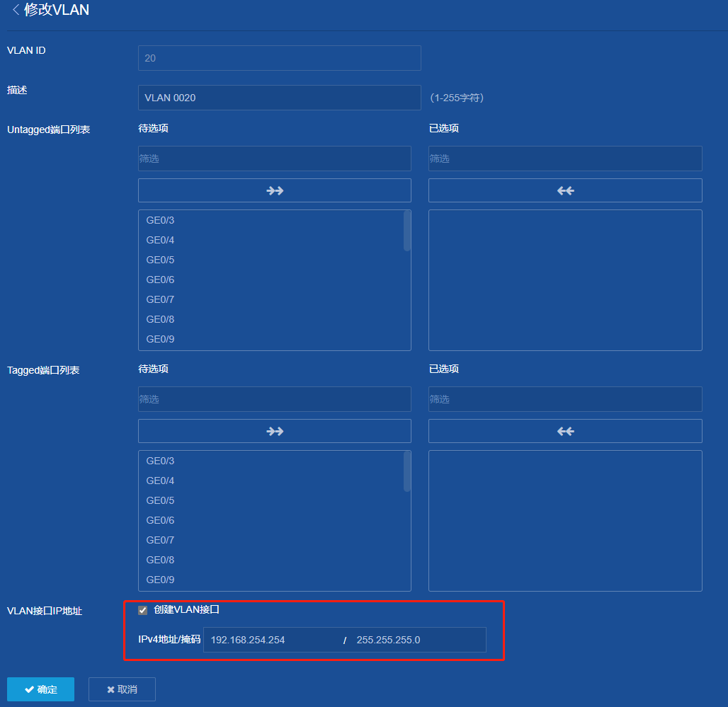728x707 pixels.
Task: Select GE0/5 in Untagged candidate list
Action: click(160, 260)
